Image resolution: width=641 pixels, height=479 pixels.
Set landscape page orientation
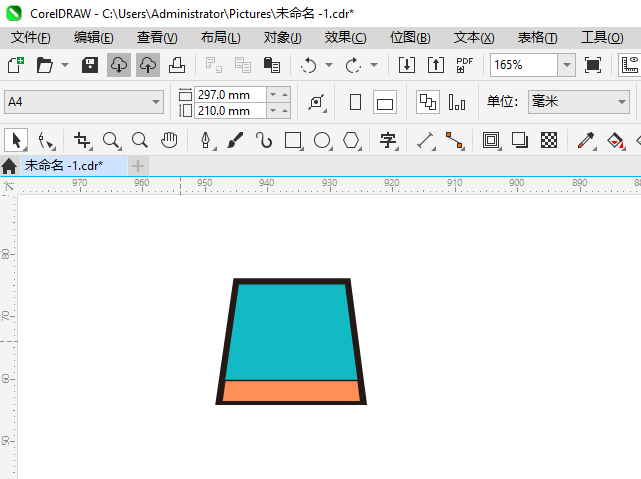click(x=385, y=102)
